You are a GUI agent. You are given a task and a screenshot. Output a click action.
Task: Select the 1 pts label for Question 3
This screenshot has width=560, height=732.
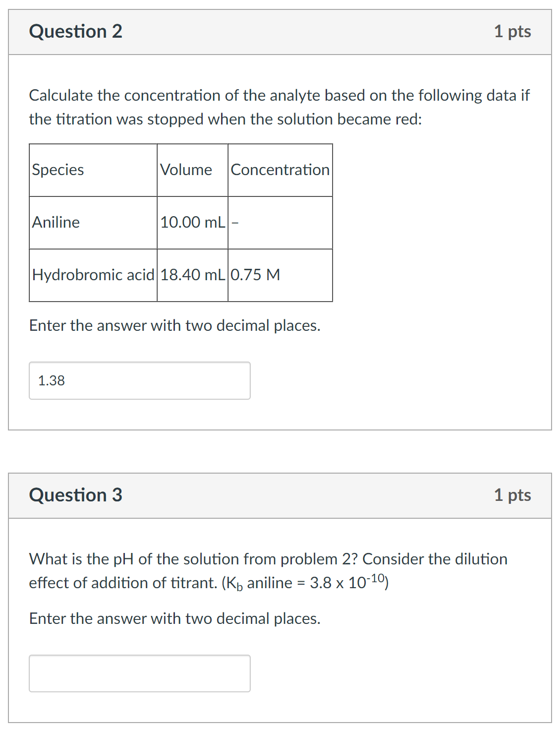(512, 494)
